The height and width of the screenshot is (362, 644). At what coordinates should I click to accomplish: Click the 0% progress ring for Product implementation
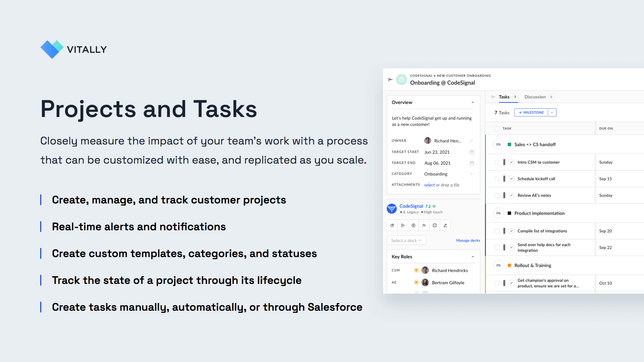498,213
